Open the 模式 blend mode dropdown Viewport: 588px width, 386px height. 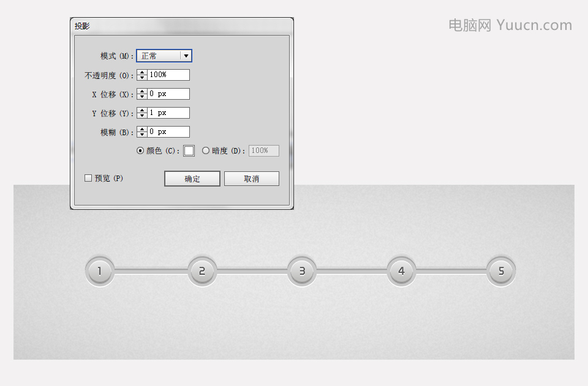click(x=164, y=56)
